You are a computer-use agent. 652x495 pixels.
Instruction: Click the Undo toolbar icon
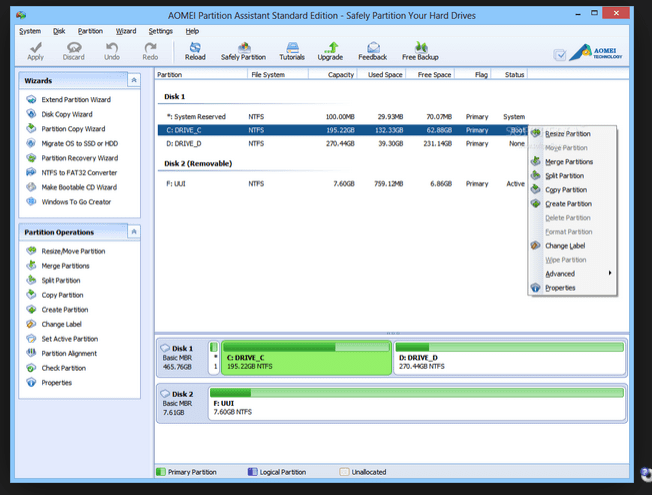pyautogui.click(x=112, y=51)
